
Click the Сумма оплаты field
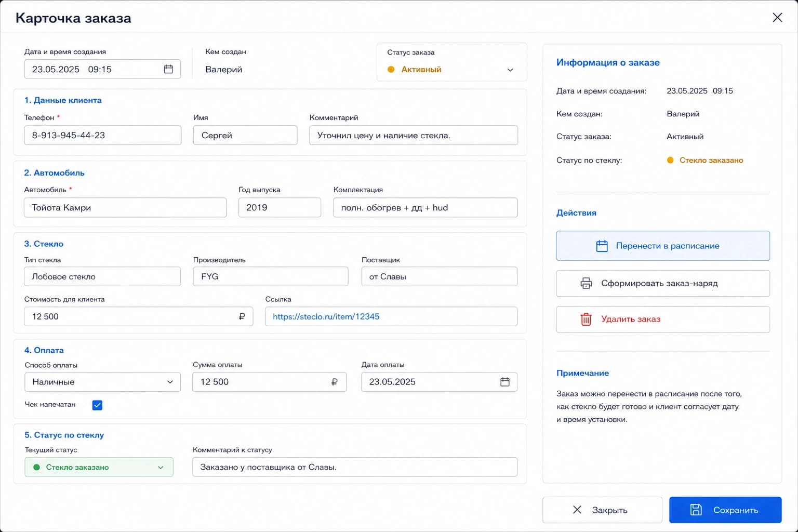270,382
